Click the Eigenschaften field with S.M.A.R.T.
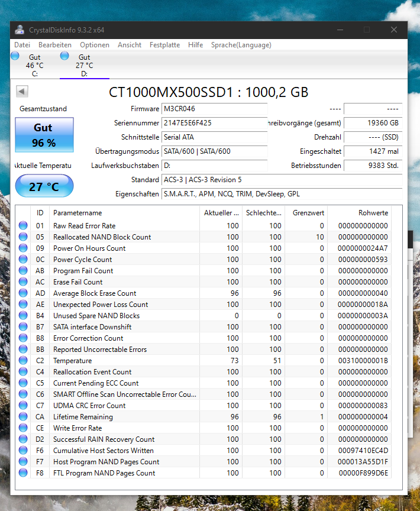 (282, 194)
